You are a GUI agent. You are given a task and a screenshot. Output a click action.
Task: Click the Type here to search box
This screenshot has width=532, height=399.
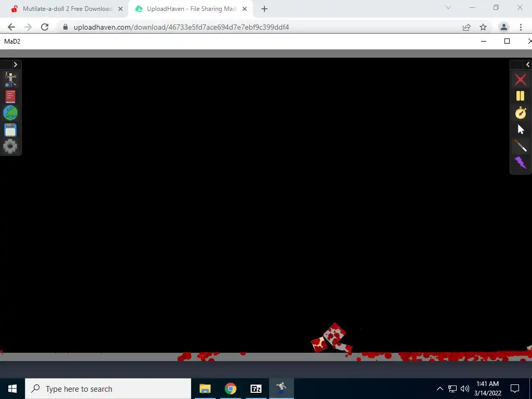[108, 389]
